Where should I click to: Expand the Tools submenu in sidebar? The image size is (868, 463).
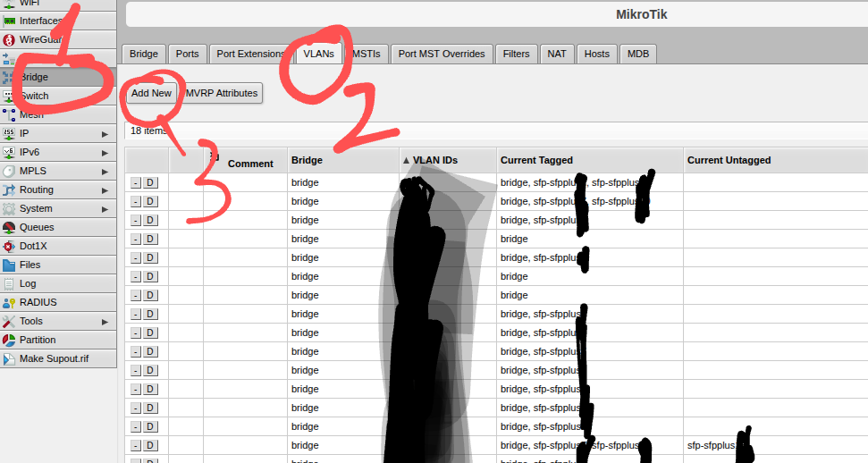(x=105, y=321)
